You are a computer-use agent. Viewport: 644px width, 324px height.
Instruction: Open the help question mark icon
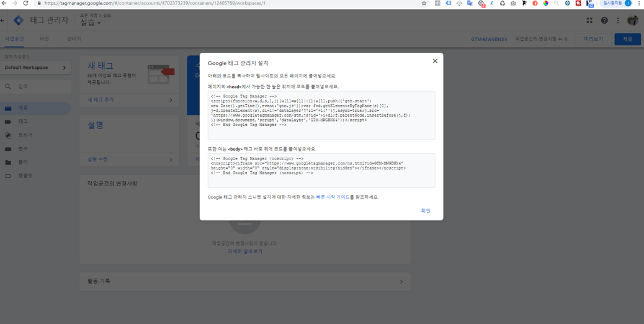(x=604, y=20)
